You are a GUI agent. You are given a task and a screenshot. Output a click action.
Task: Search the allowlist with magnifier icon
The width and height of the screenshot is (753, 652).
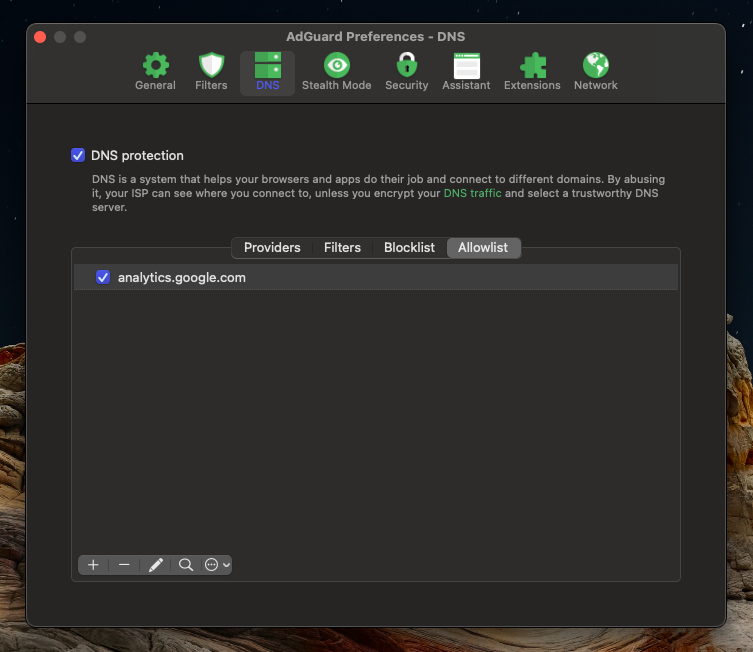[x=186, y=565]
